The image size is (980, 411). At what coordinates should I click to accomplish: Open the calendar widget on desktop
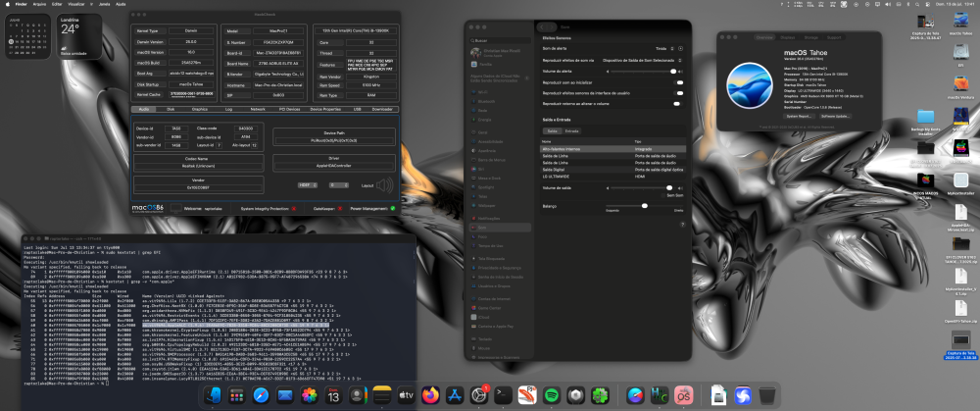click(x=28, y=36)
